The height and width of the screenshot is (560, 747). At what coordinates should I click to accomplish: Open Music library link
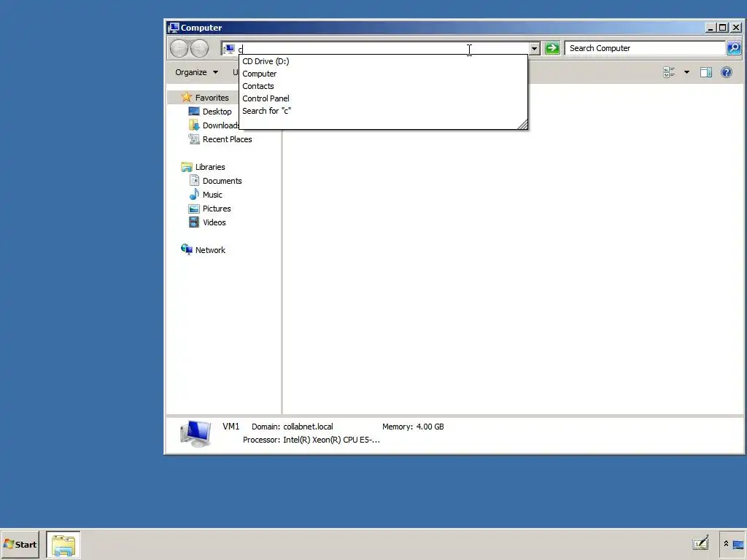212,194
